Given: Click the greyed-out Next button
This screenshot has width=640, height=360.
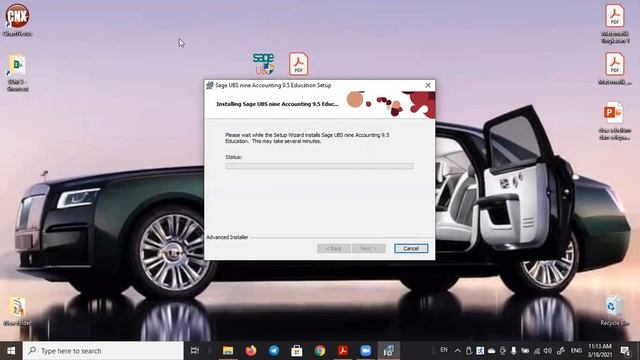Looking at the screenshot, I should pyautogui.click(x=368, y=248).
